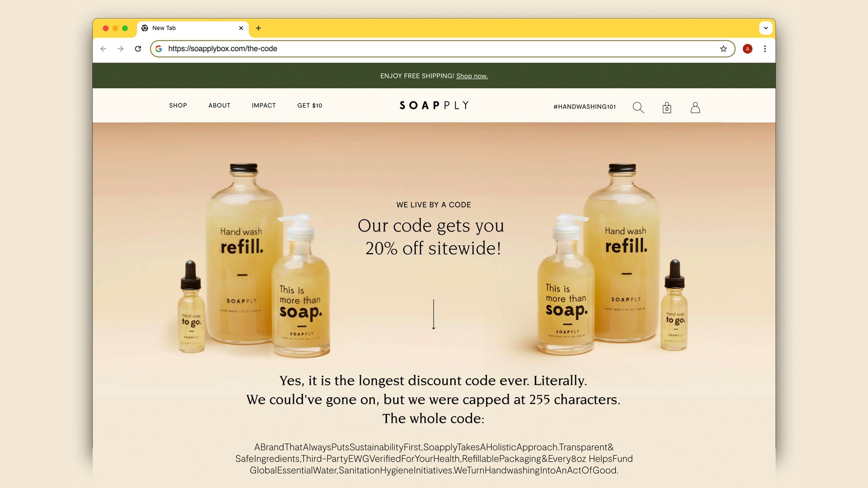868x488 pixels.
Task: Open the SHOP menu
Action: [178, 105]
